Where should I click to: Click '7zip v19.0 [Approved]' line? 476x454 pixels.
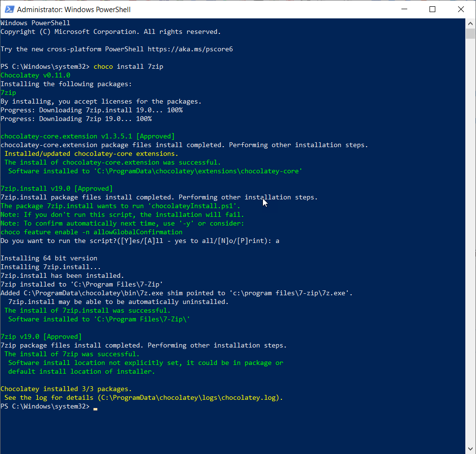[x=41, y=337]
